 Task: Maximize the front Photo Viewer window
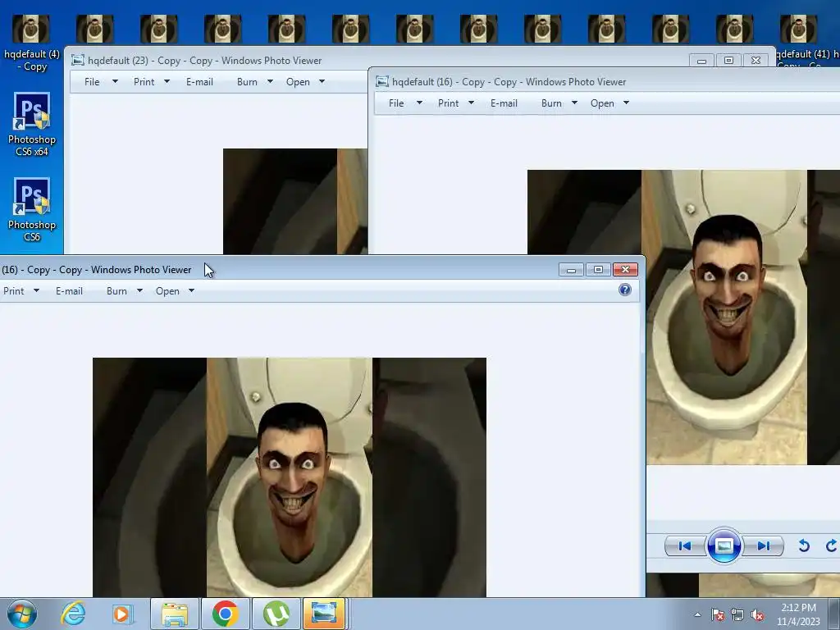[x=598, y=269]
